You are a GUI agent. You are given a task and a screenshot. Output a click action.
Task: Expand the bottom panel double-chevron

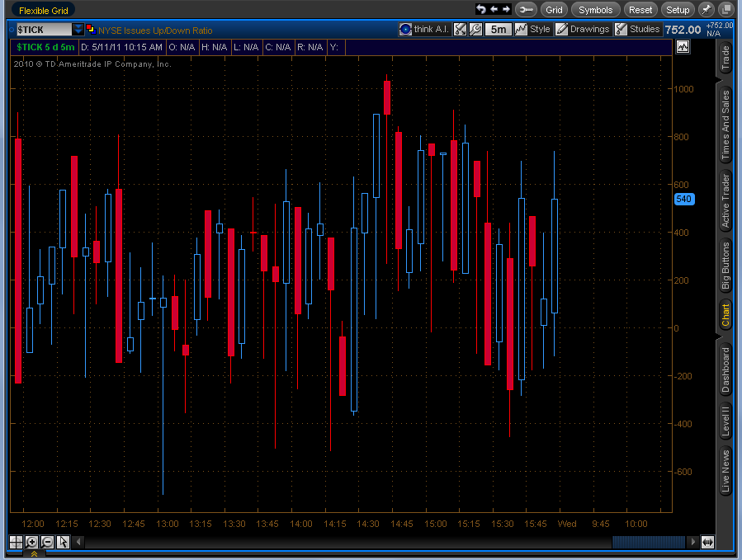click(x=34, y=554)
